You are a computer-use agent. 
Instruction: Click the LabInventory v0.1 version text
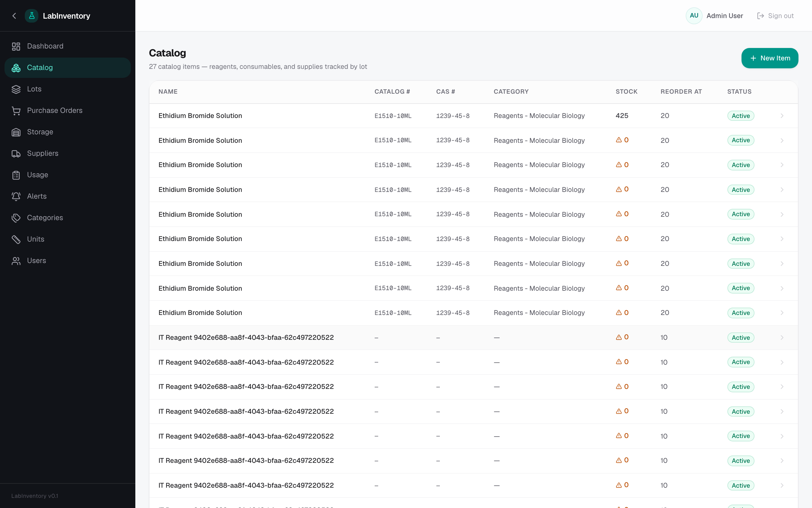click(35, 496)
